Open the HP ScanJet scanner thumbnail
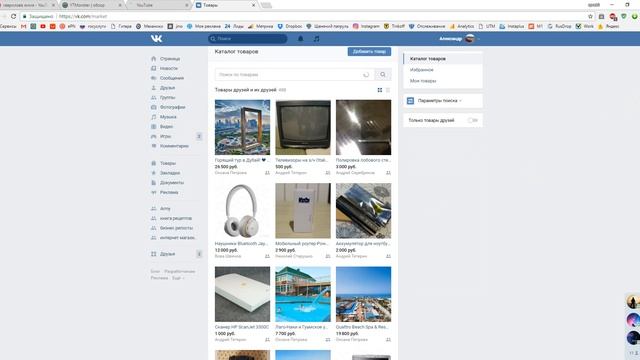The width and height of the screenshot is (640, 360). tap(242, 294)
